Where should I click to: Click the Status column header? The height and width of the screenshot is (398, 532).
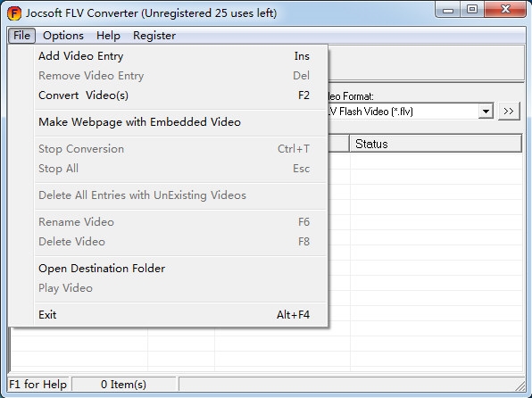(x=436, y=144)
